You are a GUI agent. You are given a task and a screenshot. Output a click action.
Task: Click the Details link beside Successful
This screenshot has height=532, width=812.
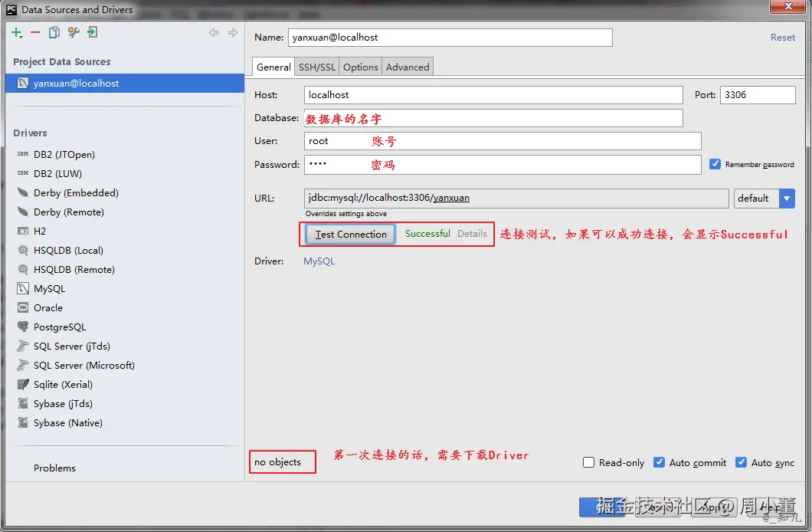472,234
